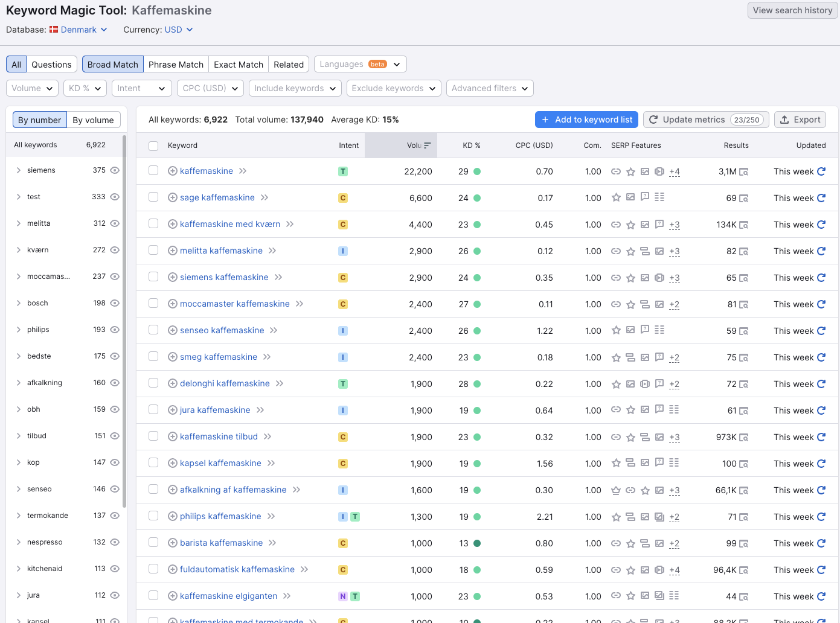Viewport: 840px width, 623px height.
Task: Check the kaffemaskine row checkbox
Action: click(153, 171)
